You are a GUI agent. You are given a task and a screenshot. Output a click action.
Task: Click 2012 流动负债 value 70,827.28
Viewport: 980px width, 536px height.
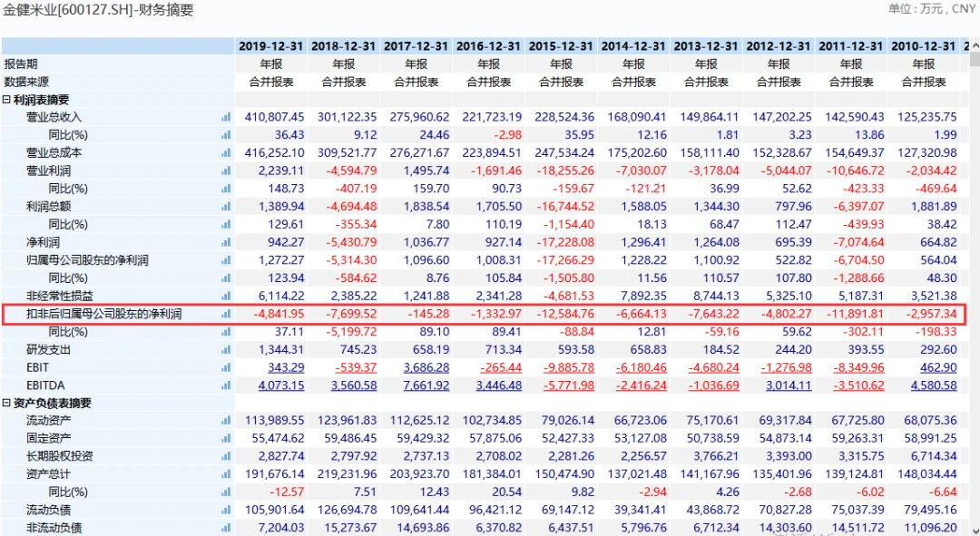[x=786, y=510]
